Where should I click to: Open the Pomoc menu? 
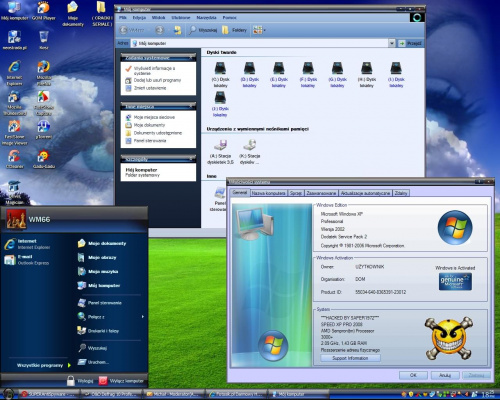tap(229, 18)
